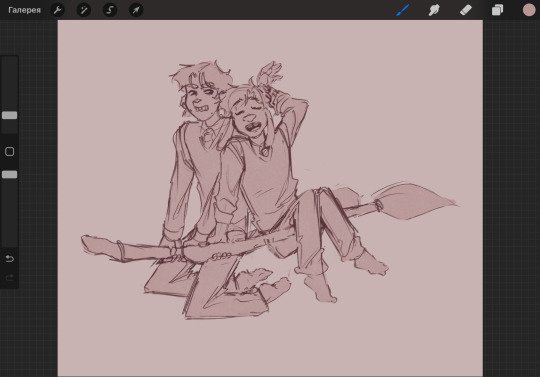The image size is (540, 377).
Task: Tap the raised hand above the heads
Action: click(270, 73)
